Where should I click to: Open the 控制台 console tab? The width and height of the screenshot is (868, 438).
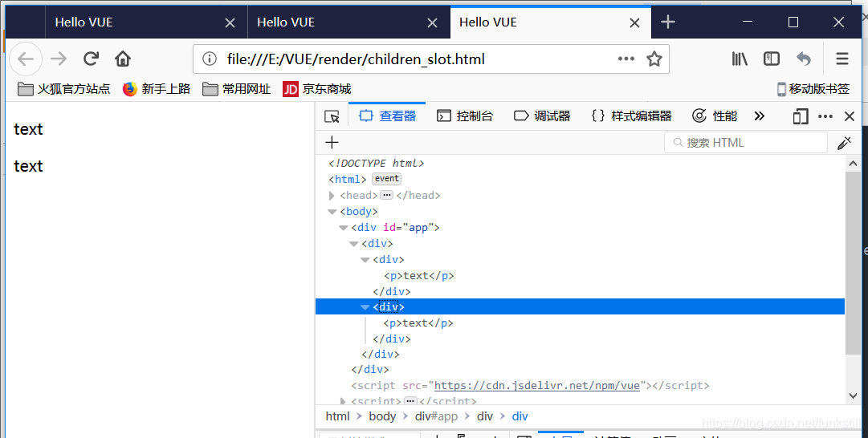(x=465, y=116)
